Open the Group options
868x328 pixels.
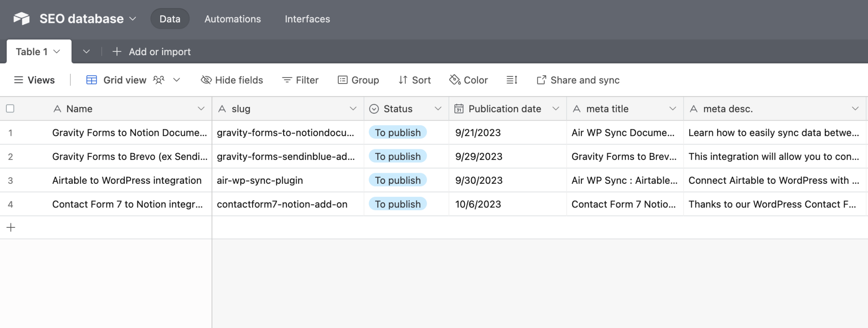(x=359, y=80)
